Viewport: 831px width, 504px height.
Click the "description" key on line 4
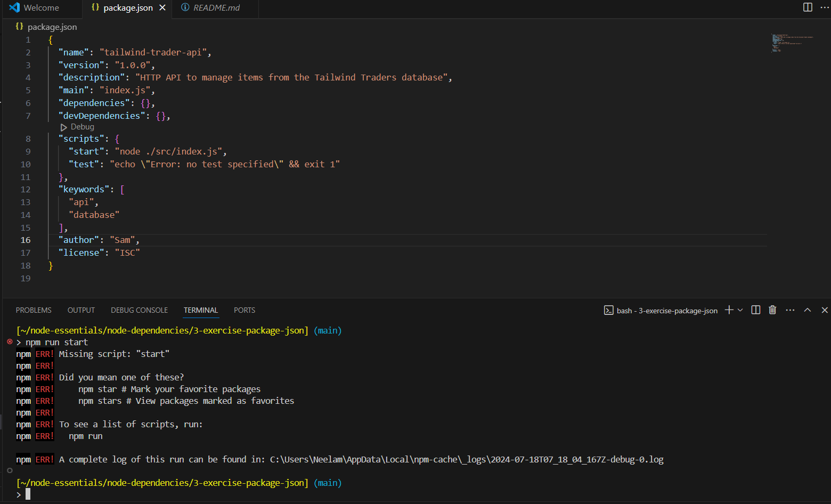coord(92,78)
